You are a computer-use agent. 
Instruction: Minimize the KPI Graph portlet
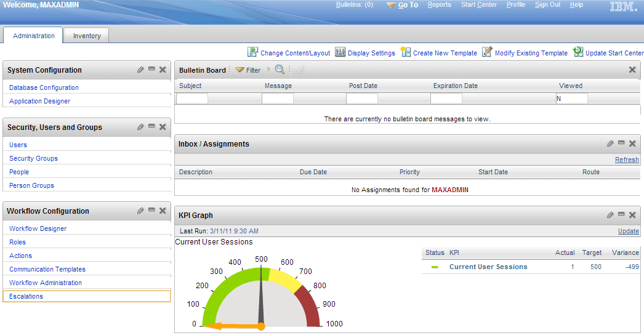pos(621,214)
